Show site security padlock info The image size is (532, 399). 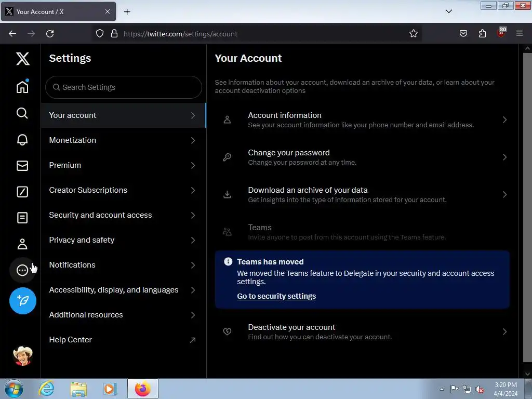114,33
